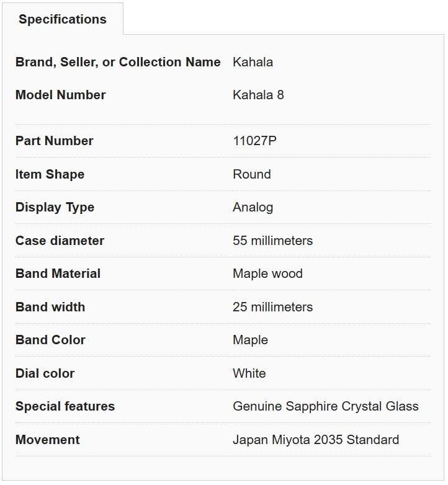This screenshot has width=448, height=485.
Task: Click the Brand, Seller, or Collection Name label
Action: (x=118, y=62)
